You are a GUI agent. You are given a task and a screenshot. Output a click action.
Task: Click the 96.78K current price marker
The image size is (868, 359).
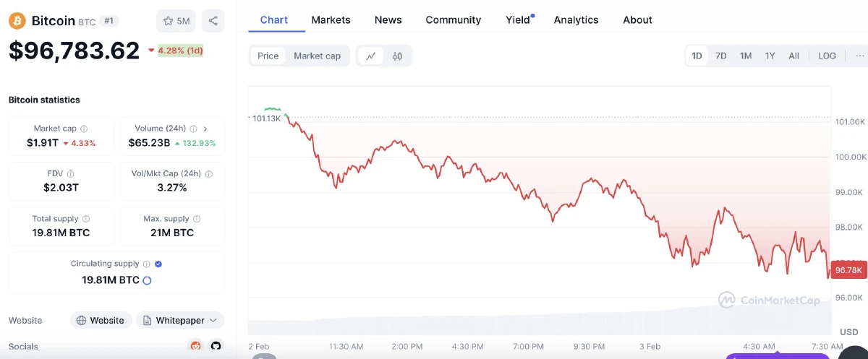(x=848, y=270)
